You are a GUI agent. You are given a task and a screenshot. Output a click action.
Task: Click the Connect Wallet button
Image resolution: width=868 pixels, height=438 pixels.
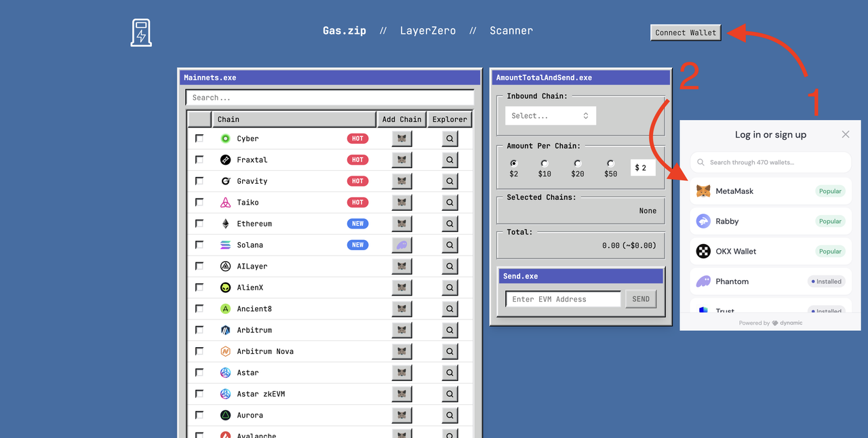pyautogui.click(x=686, y=33)
